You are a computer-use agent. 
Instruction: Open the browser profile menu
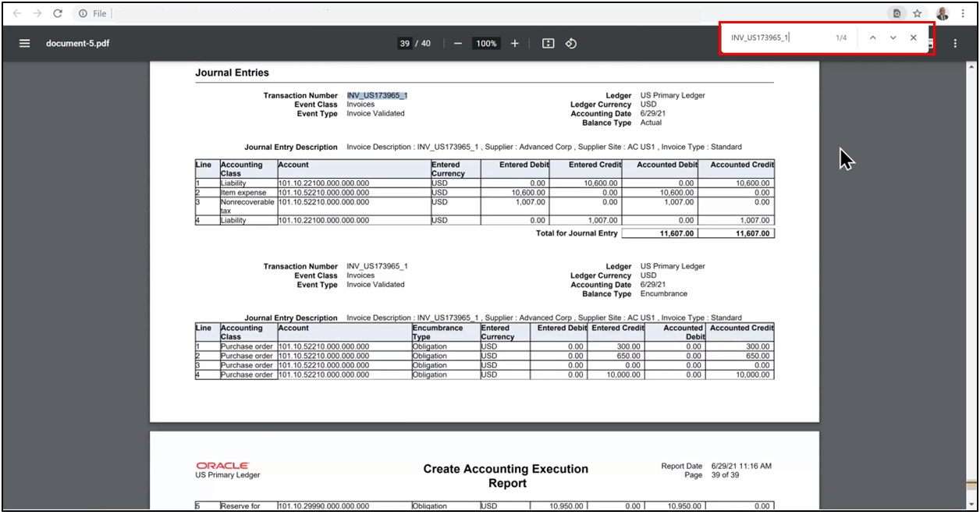coord(941,12)
